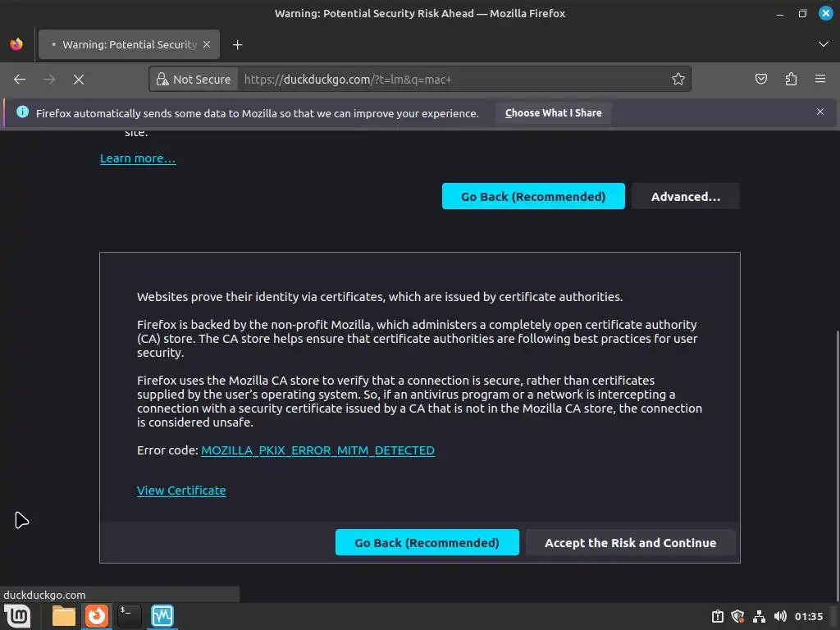Dismiss the Mozilla data notification bar

coord(820,112)
